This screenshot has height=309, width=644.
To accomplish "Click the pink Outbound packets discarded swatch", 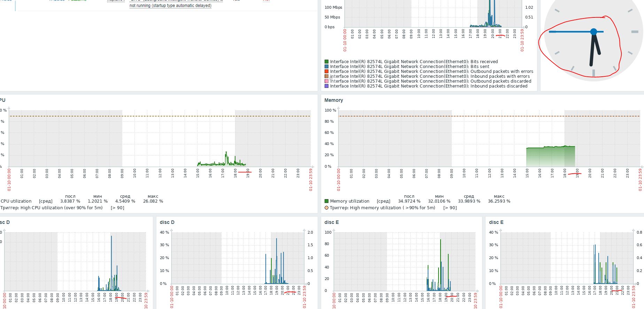I will coord(326,81).
